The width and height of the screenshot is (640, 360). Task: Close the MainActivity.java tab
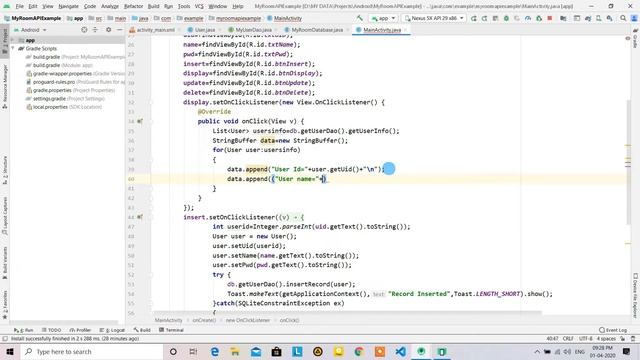[404, 30]
